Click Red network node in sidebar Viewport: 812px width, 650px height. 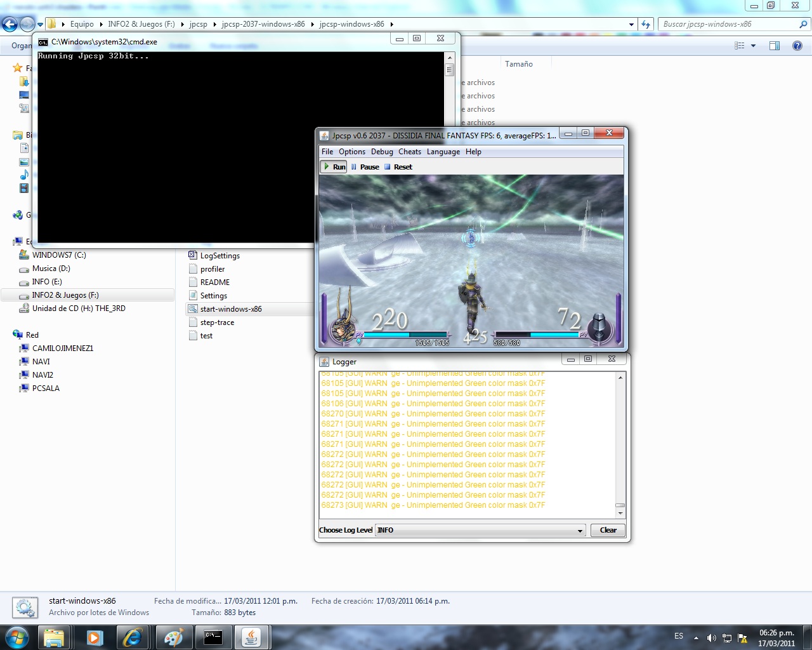(x=32, y=335)
